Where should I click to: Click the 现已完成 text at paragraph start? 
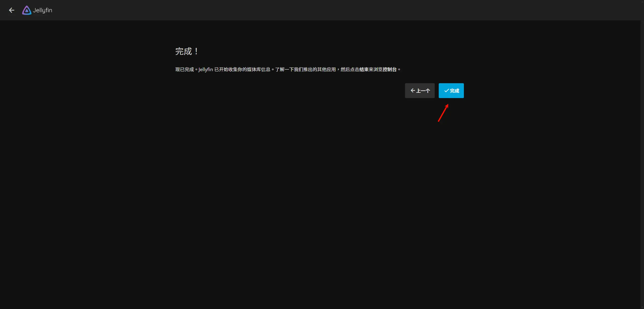coord(184,69)
